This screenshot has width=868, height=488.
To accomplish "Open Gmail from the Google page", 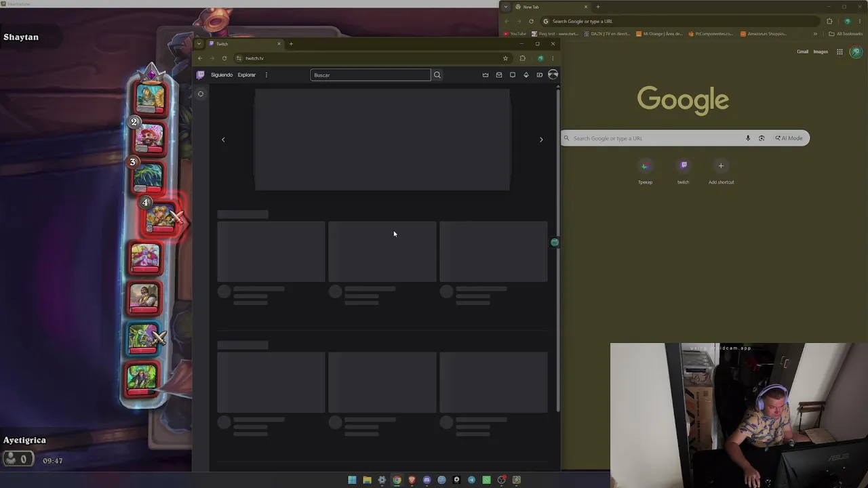I will tap(803, 52).
